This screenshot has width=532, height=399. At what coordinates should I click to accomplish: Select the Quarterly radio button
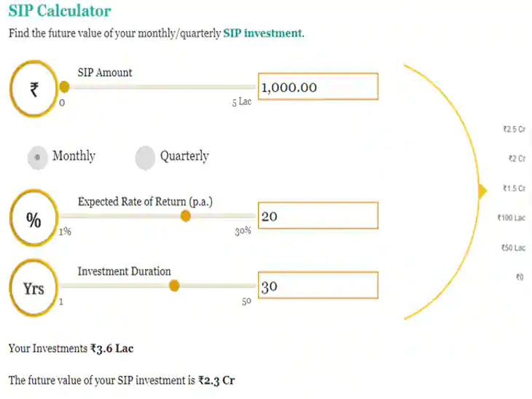(x=146, y=157)
